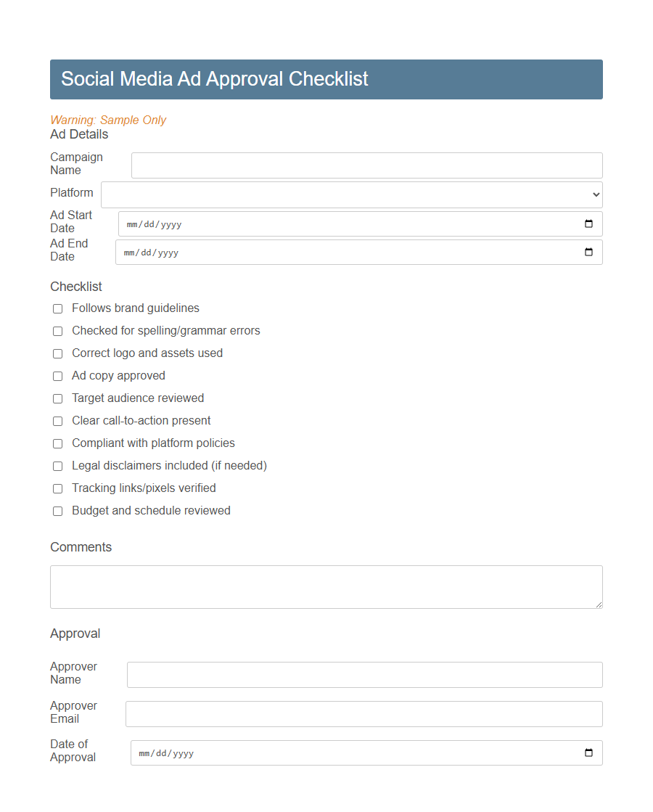Image resolution: width=653 pixels, height=812 pixels.
Task: Mark Ad copy approved as done
Action: 57,376
